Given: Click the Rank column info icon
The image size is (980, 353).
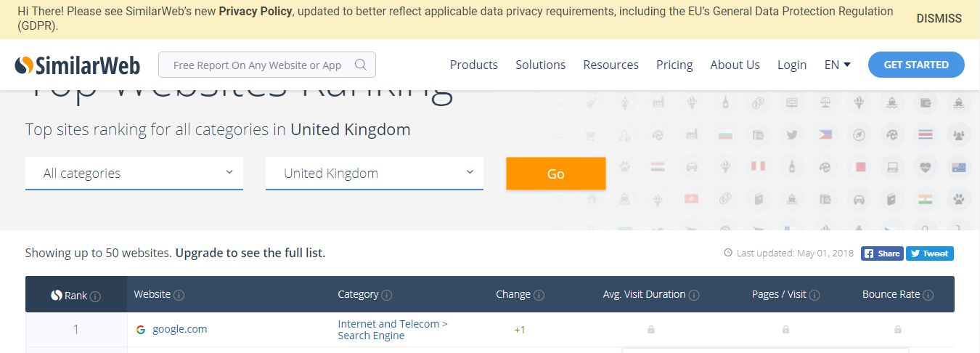Looking at the screenshot, I should (x=95, y=296).
